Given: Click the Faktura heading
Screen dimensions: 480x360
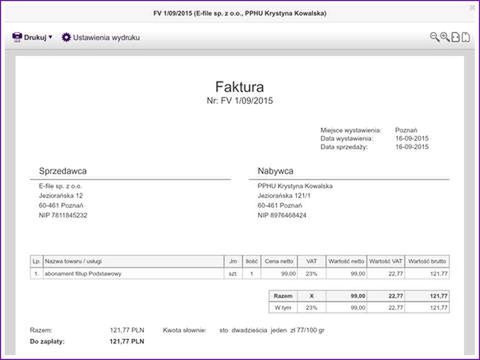Looking at the screenshot, I should point(240,87).
